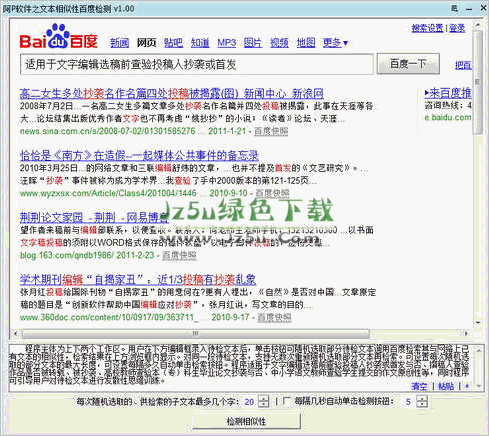Click inside the lower text edit box
Image resolution: width=489 pixels, height=436 pixels.
point(241,368)
